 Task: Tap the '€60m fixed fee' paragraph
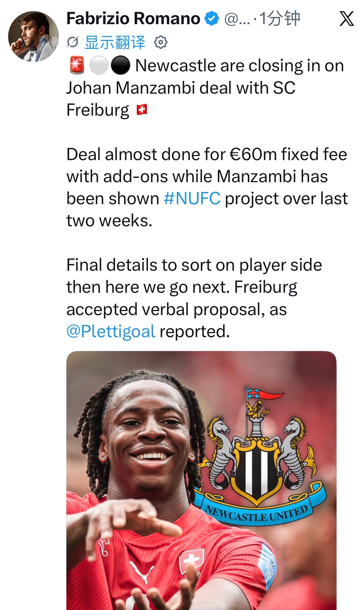(x=207, y=187)
